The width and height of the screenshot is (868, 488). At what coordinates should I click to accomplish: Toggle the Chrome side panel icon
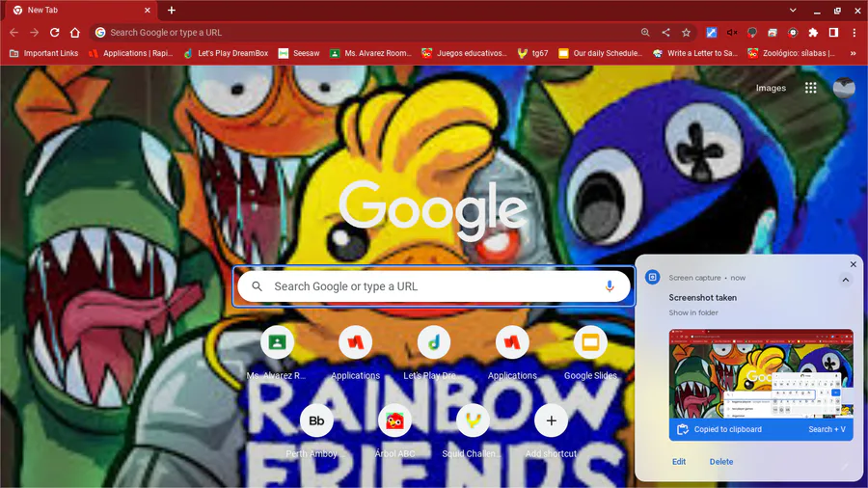tap(833, 33)
